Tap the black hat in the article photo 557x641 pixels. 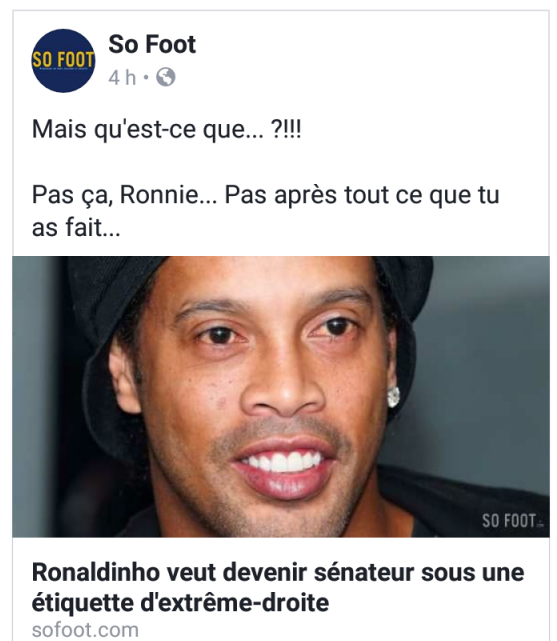point(114,311)
